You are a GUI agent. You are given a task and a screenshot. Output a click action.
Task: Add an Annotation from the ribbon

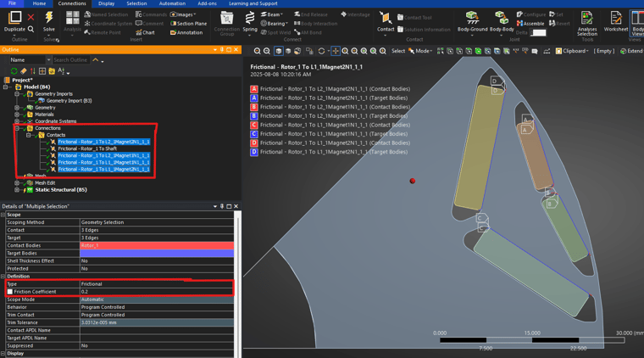(x=186, y=32)
